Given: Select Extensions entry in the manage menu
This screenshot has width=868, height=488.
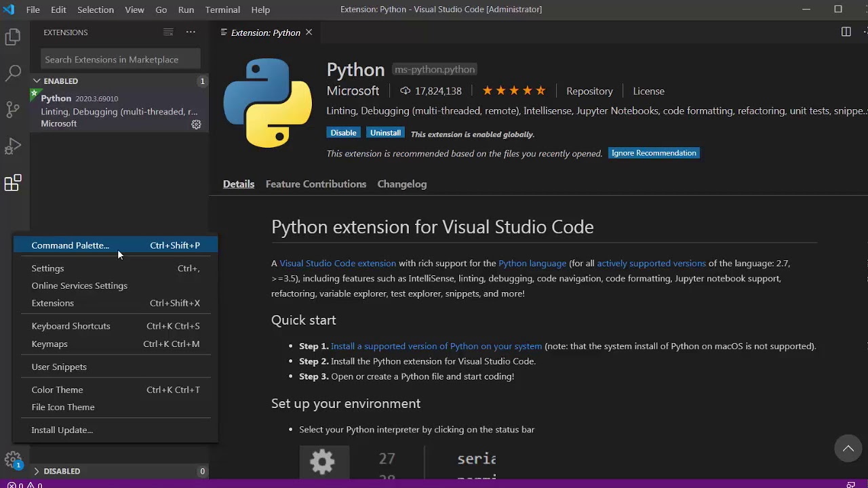Looking at the screenshot, I should [115, 303].
